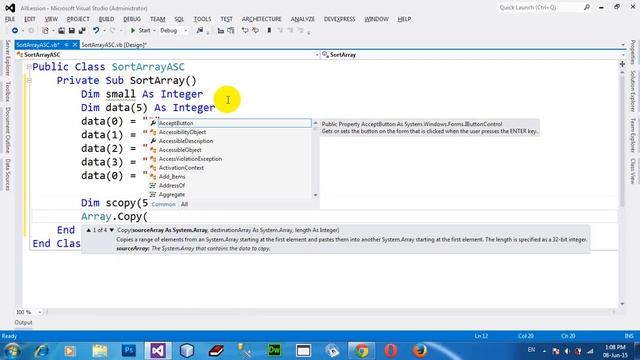Open the BUILD menu
640x360 pixels.
(x=107, y=19)
